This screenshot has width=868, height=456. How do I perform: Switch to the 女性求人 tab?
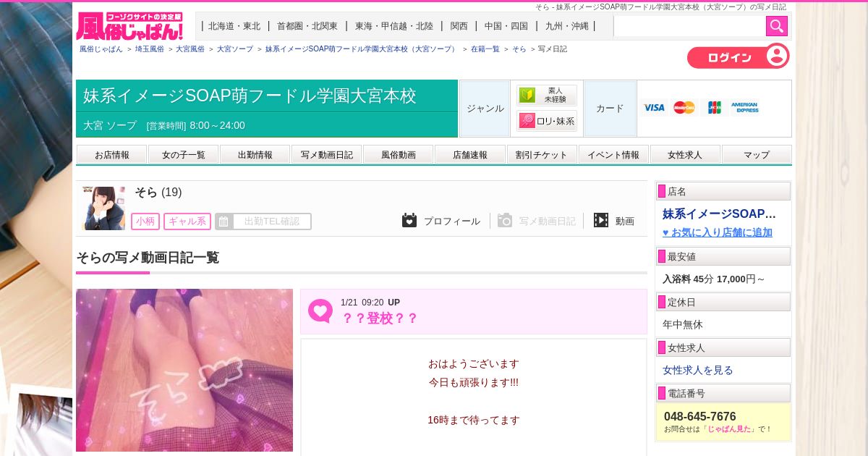coord(685,155)
